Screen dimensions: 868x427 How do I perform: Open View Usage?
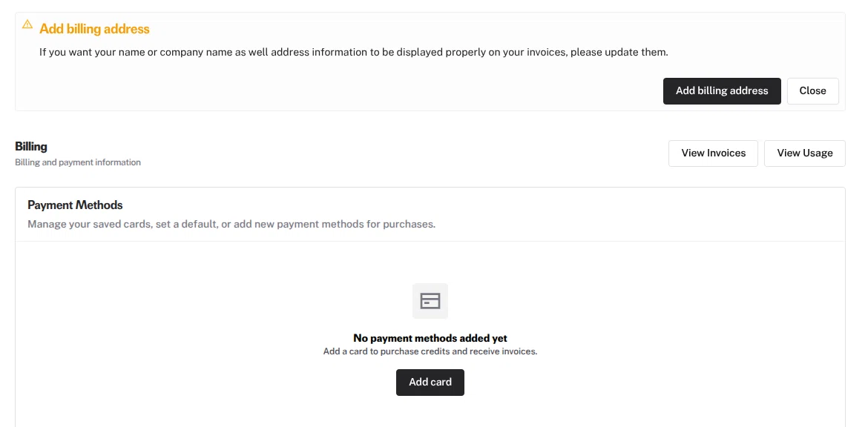coord(804,153)
